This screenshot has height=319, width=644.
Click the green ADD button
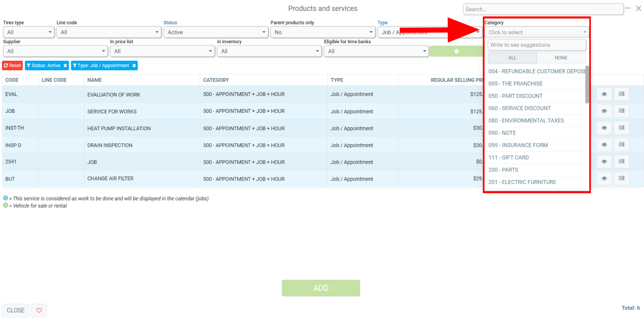[x=321, y=288]
